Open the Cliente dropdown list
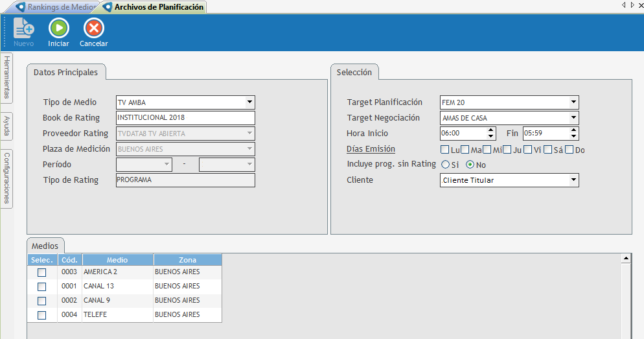Image resolution: width=644 pixels, height=339 pixels. 573,180
